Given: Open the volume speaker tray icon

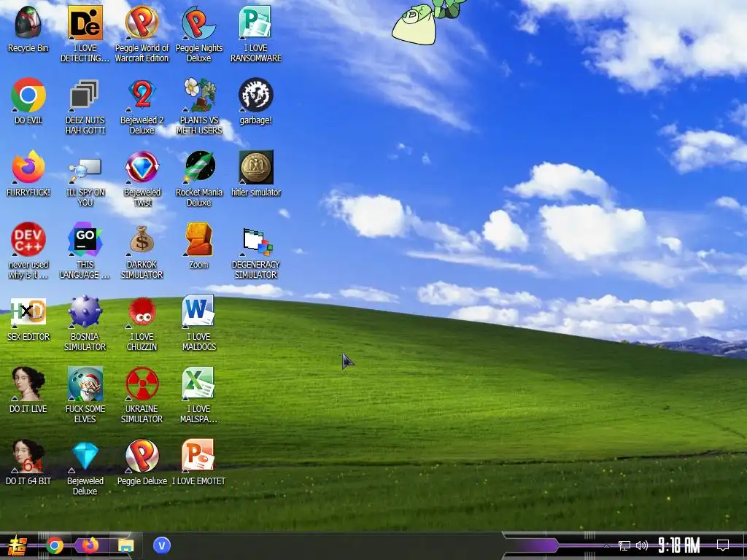Looking at the screenshot, I should tap(642, 545).
